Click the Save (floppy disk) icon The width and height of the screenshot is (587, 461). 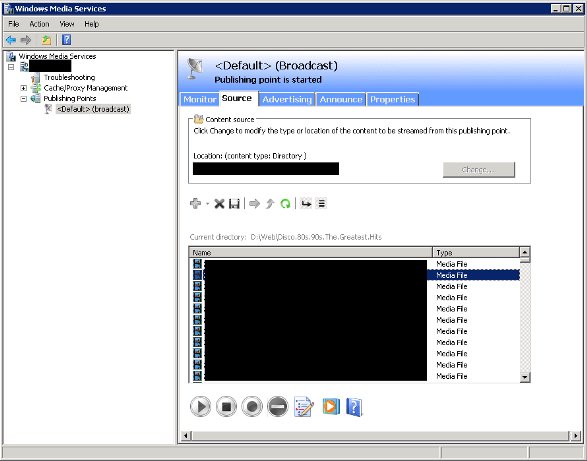[x=234, y=204]
